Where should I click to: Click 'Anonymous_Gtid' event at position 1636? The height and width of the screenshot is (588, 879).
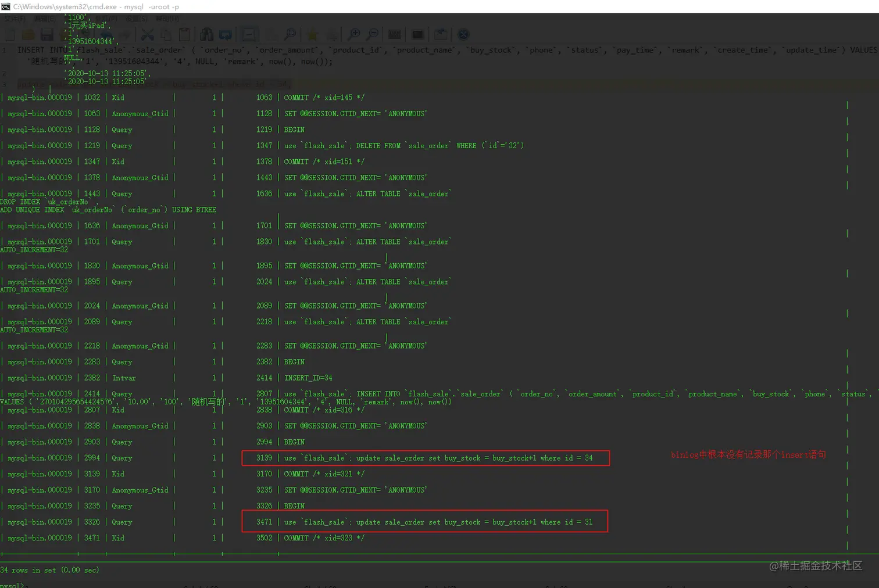coord(140,225)
